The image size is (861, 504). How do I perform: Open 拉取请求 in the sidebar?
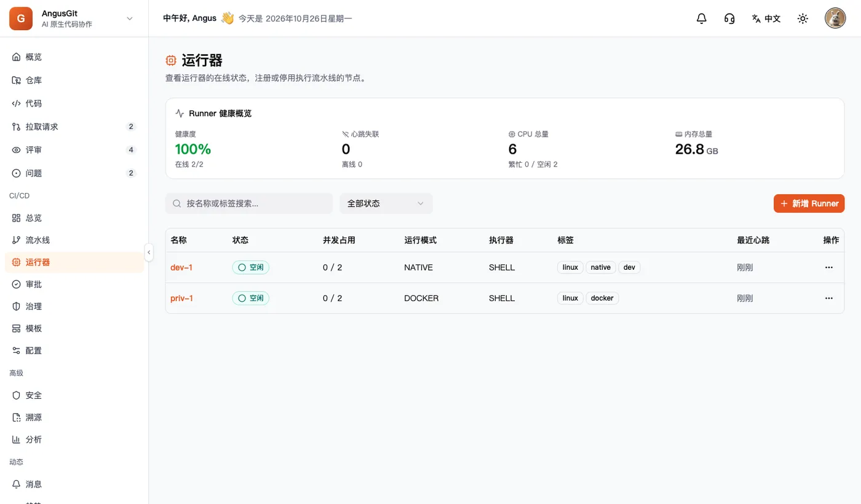click(74, 127)
